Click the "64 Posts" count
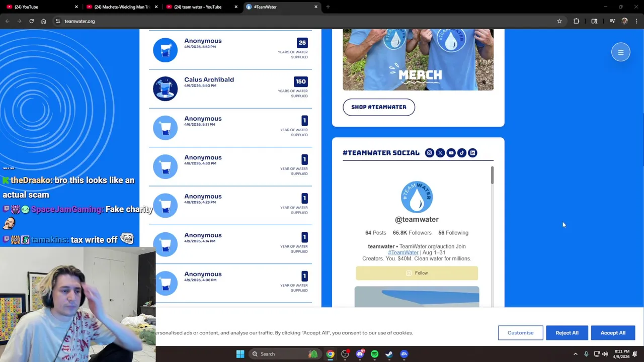The height and width of the screenshot is (362, 644). [375, 233]
